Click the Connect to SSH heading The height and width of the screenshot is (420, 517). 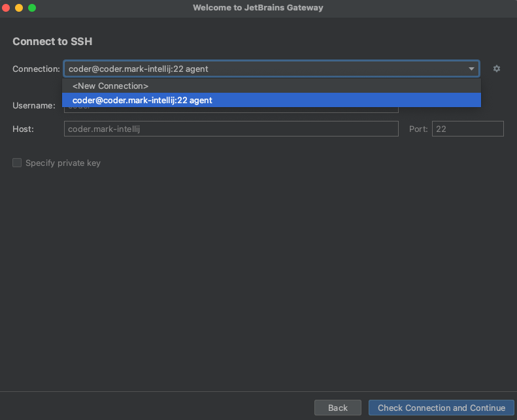coord(52,42)
